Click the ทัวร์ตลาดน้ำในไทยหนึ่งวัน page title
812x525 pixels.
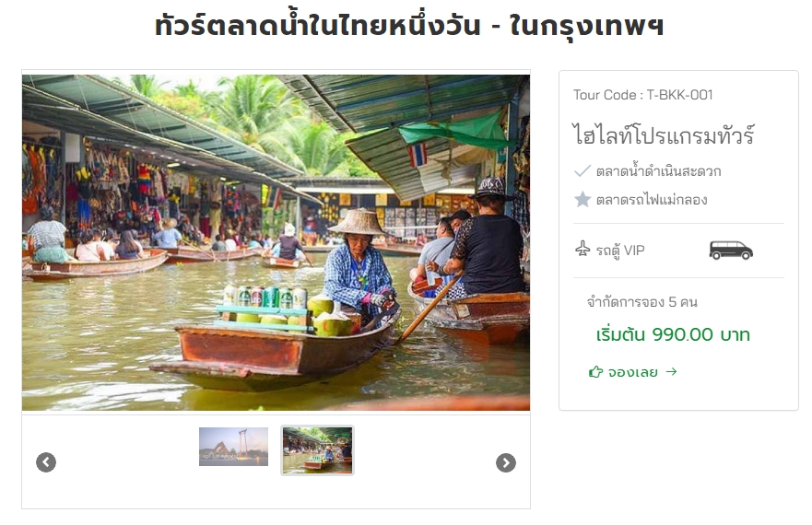click(x=409, y=26)
